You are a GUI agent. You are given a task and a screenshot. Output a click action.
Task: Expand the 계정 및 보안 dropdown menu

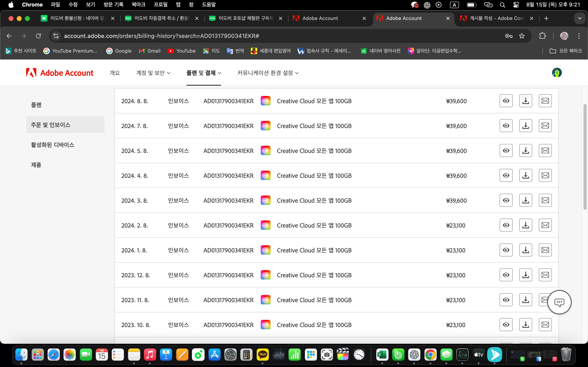tap(153, 73)
